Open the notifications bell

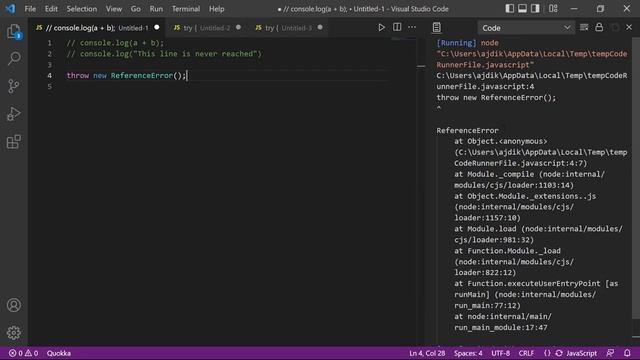[x=627, y=353]
